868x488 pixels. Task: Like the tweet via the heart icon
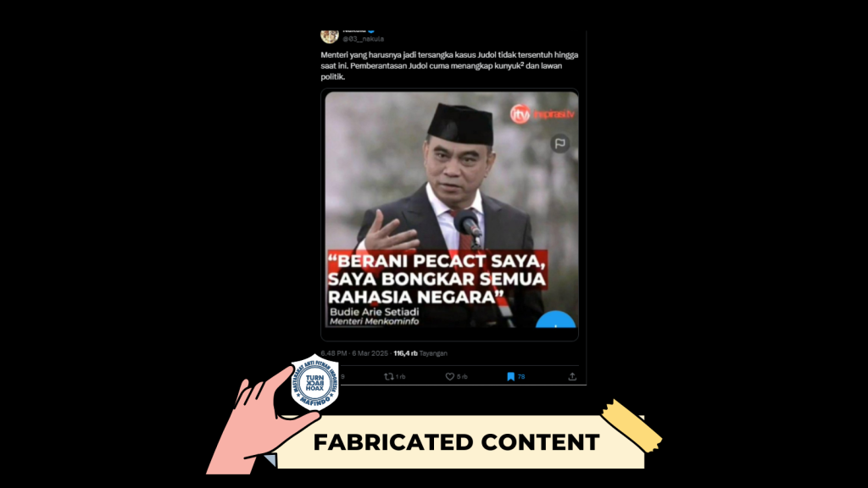pyautogui.click(x=450, y=377)
